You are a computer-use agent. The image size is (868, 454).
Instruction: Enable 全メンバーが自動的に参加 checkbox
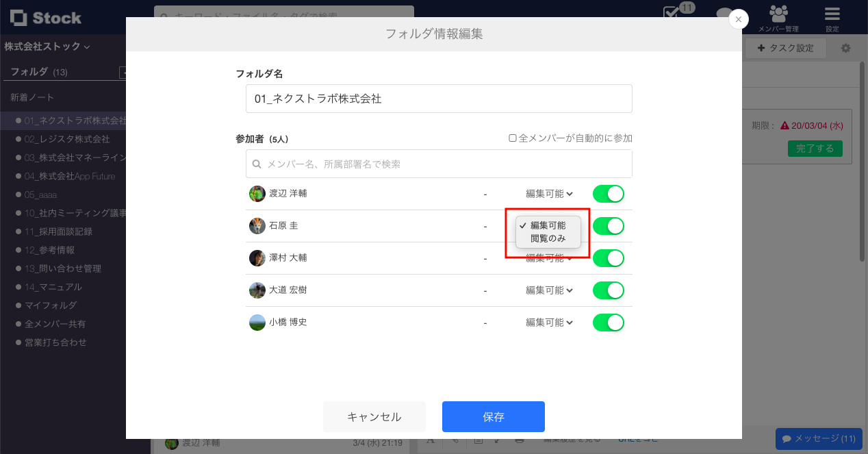[x=512, y=138]
